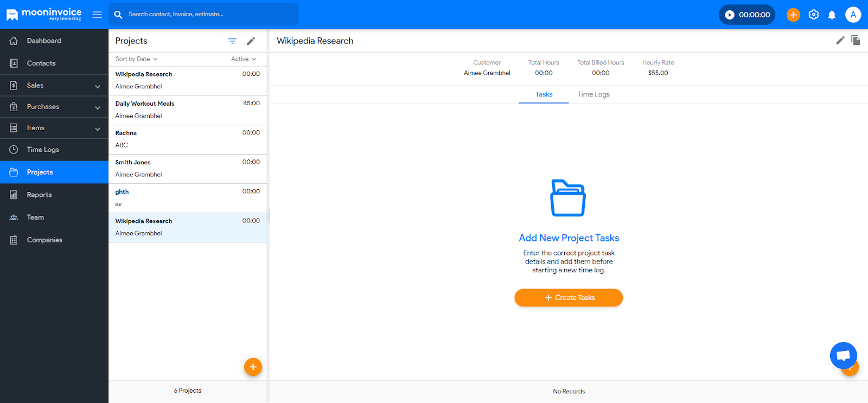Click the filter icon in Projects panel

[x=232, y=41]
